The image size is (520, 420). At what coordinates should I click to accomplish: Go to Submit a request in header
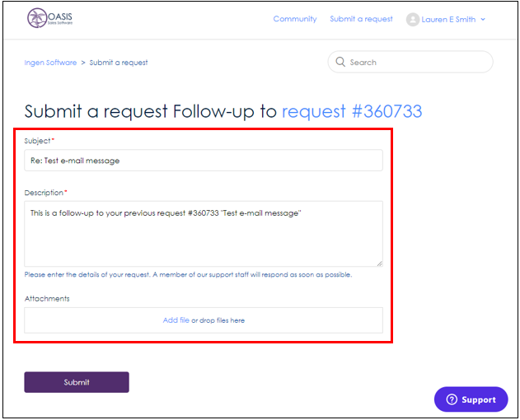pos(361,19)
